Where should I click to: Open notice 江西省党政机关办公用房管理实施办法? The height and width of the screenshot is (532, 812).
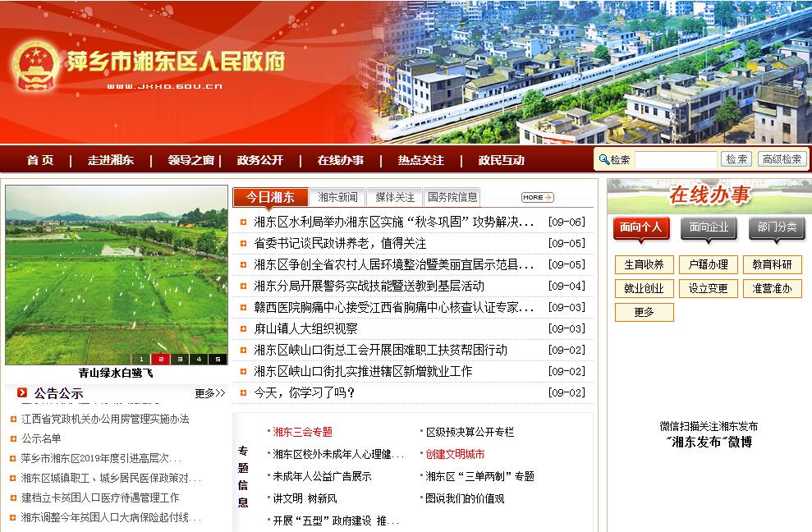[105, 419]
